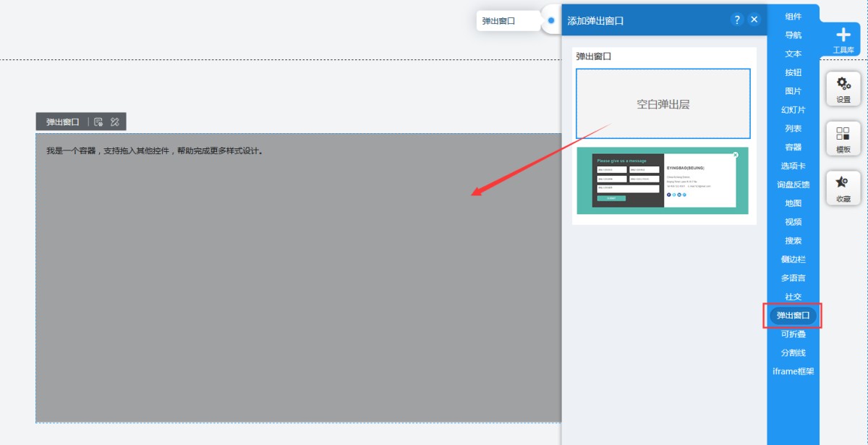Screen dimensions: 868x445
Task: Click the popup edit-settings icon in toolbar
Action: 98,122
